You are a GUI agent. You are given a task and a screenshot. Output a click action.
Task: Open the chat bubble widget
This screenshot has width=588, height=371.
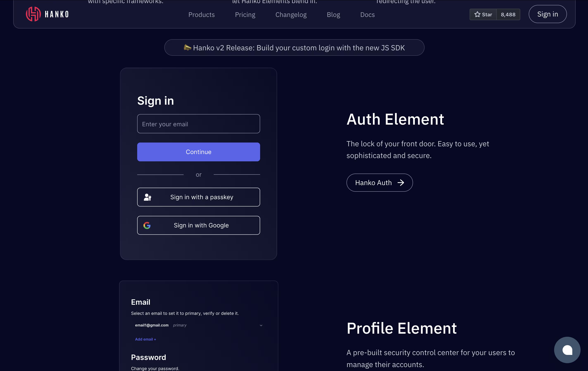pyautogui.click(x=567, y=350)
